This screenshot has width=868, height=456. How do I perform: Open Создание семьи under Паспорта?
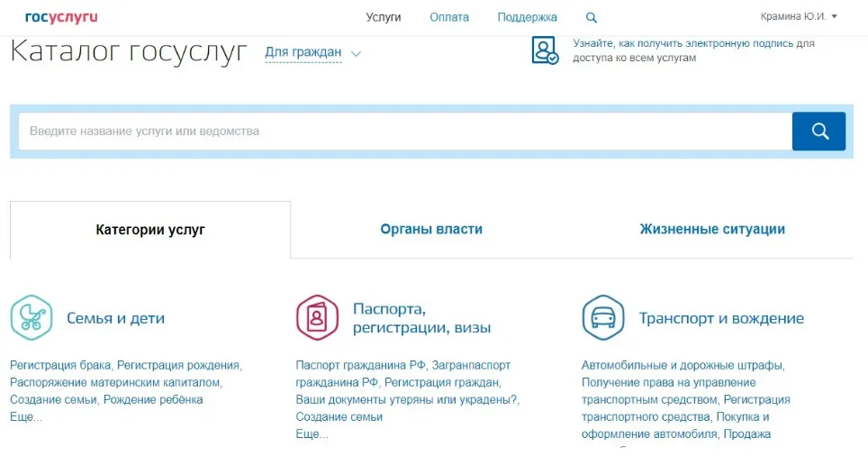tap(339, 416)
